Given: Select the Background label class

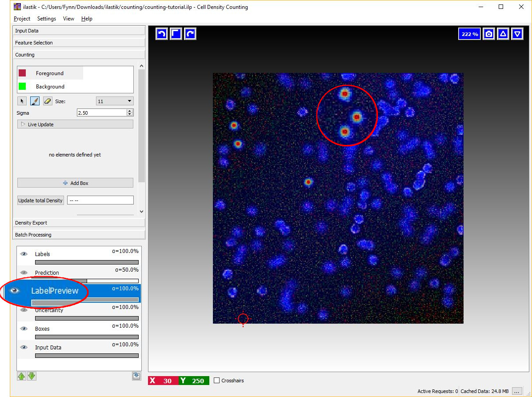Looking at the screenshot, I should [50, 87].
